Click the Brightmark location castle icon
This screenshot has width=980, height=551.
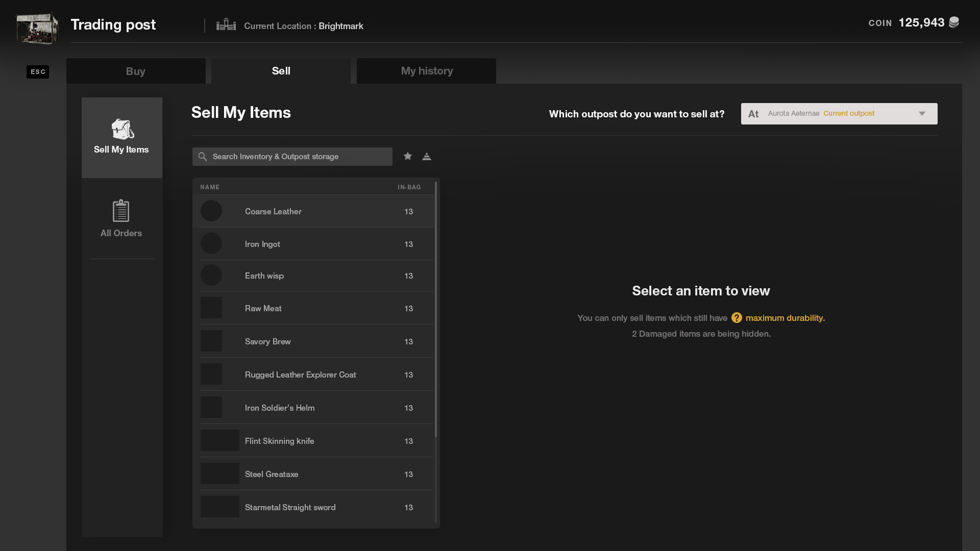[226, 24]
